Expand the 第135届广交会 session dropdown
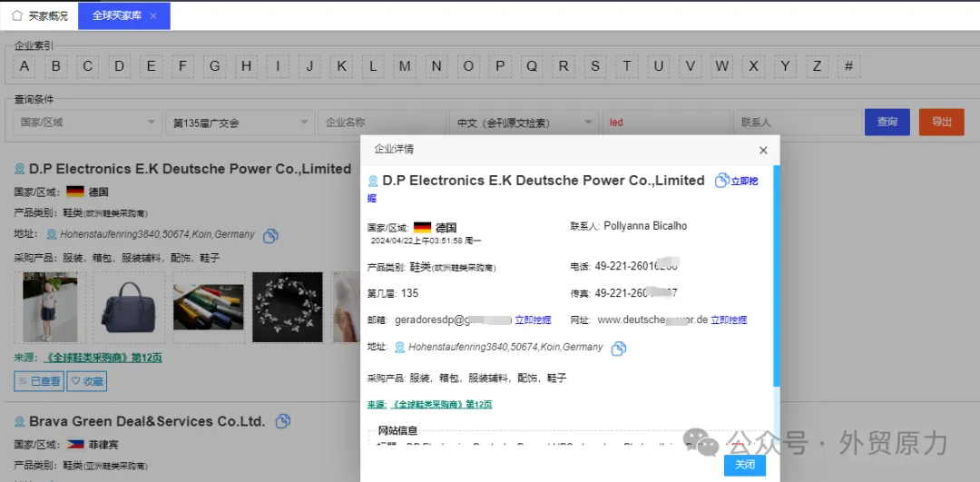 [240, 123]
